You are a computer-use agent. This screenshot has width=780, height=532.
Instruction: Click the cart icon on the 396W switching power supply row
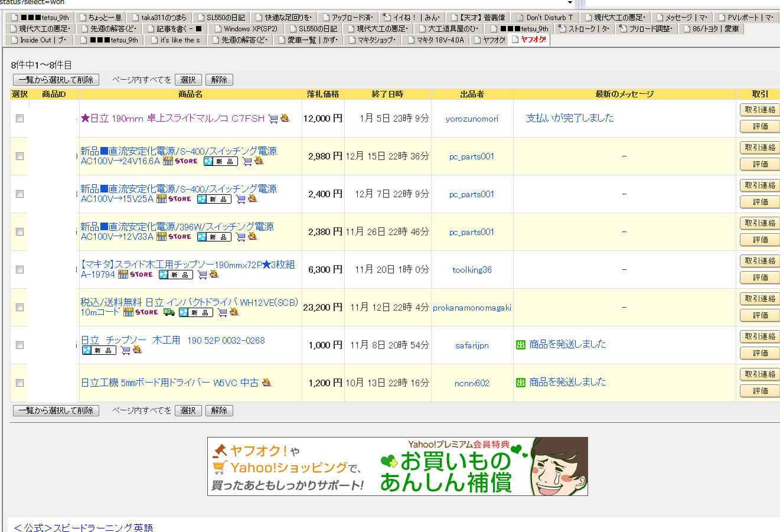(240, 237)
